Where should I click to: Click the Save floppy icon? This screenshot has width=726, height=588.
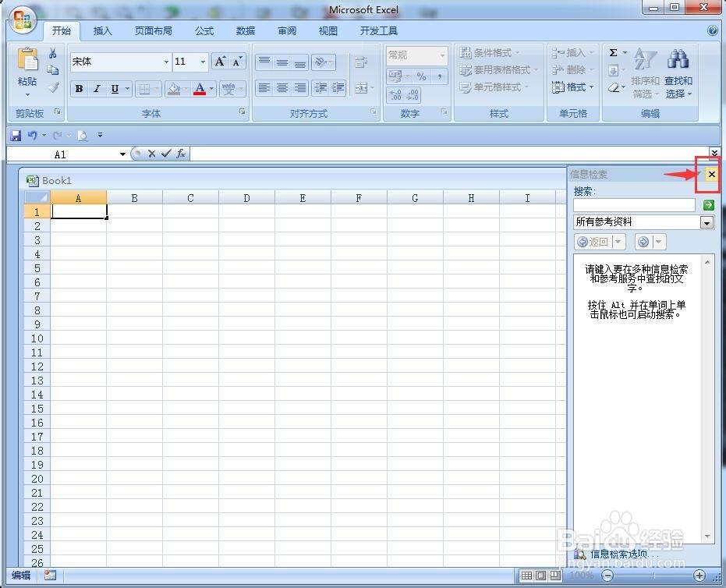coord(16,136)
